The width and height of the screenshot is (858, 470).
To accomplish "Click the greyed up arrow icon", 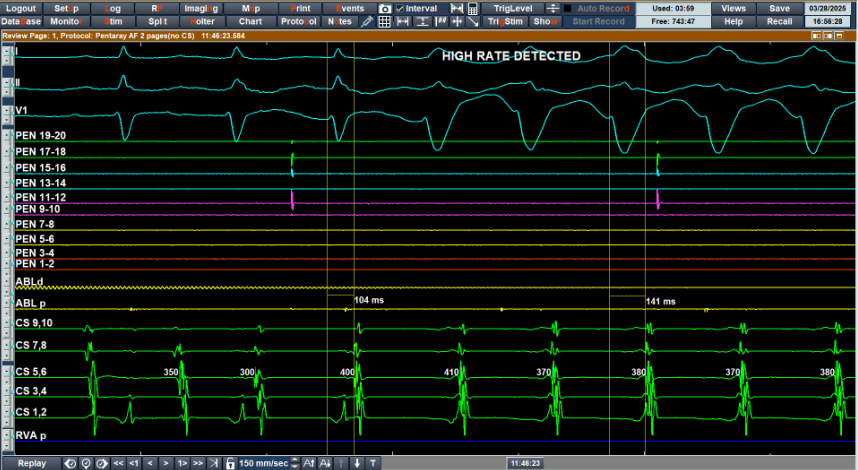I will click(341, 463).
